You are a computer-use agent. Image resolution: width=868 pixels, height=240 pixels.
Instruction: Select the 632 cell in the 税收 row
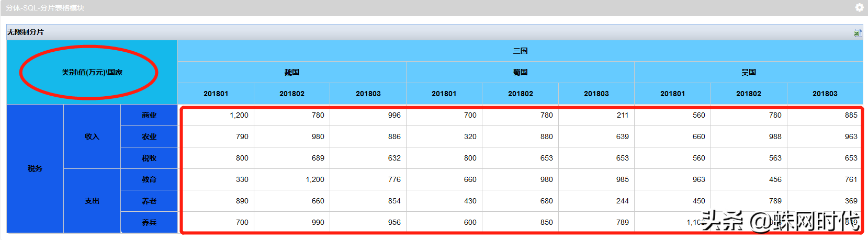[368, 158]
